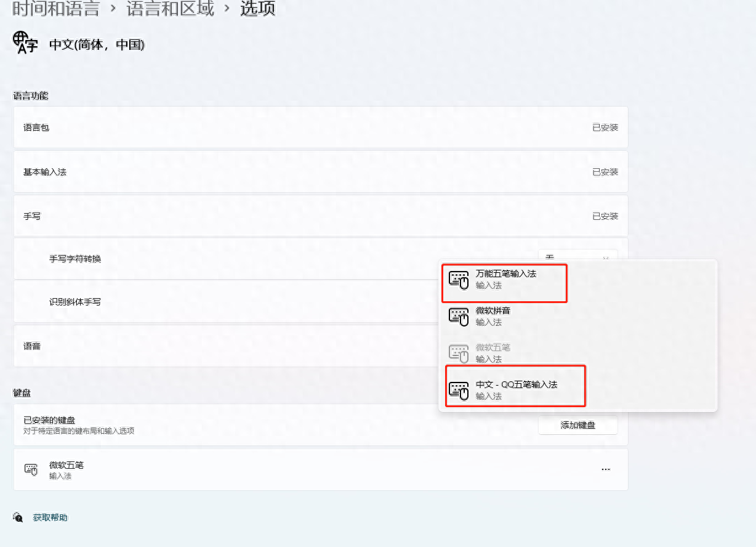Image resolution: width=756 pixels, height=547 pixels.
Task: Click the keyboard icon beside 万能五笔输入法
Action: tap(458, 279)
